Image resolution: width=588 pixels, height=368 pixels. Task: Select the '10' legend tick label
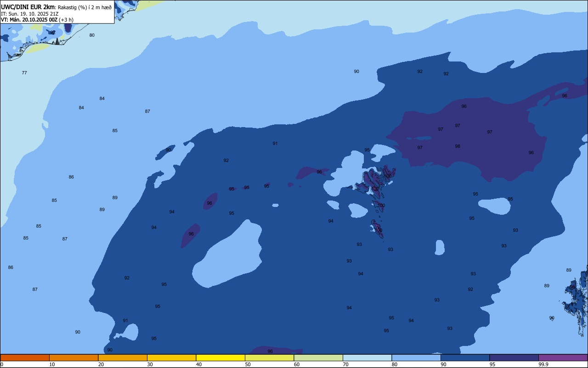point(52,364)
